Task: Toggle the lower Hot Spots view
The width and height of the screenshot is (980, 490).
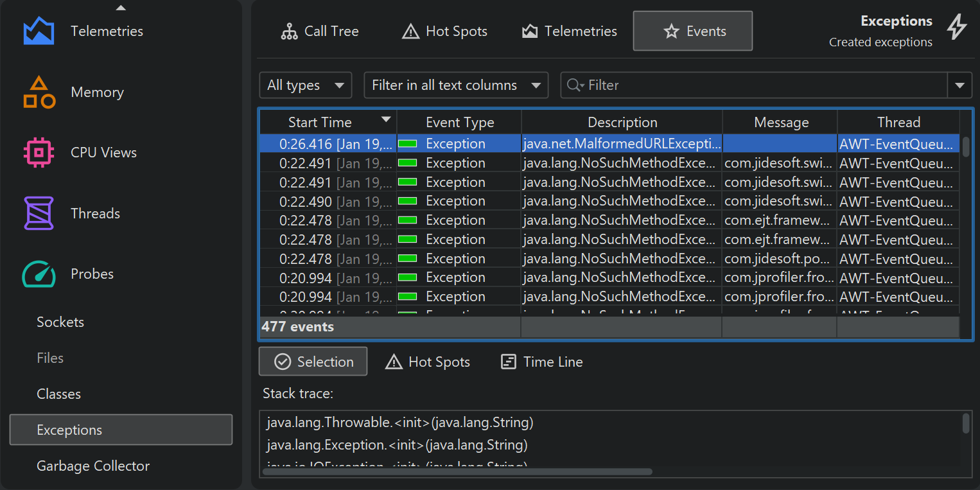Action: (x=427, y=362)
